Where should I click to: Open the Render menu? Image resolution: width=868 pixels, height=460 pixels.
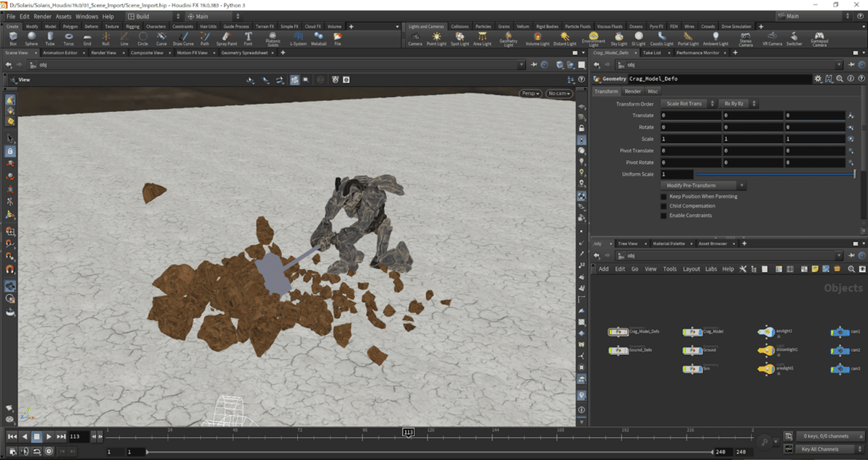pyautogui.click(x=43, y=16)
